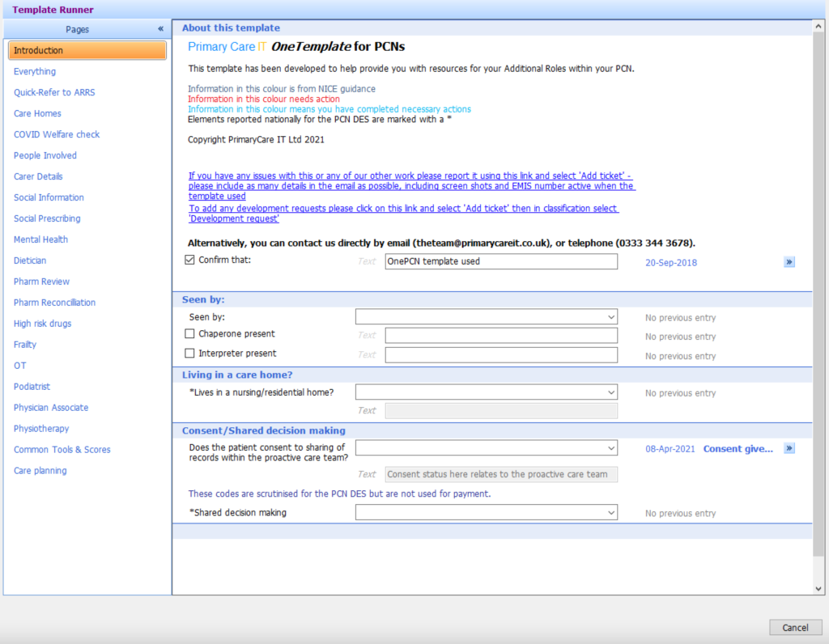829x644 pixels.
Task: Select Social Information page
Action: point(49,197)
